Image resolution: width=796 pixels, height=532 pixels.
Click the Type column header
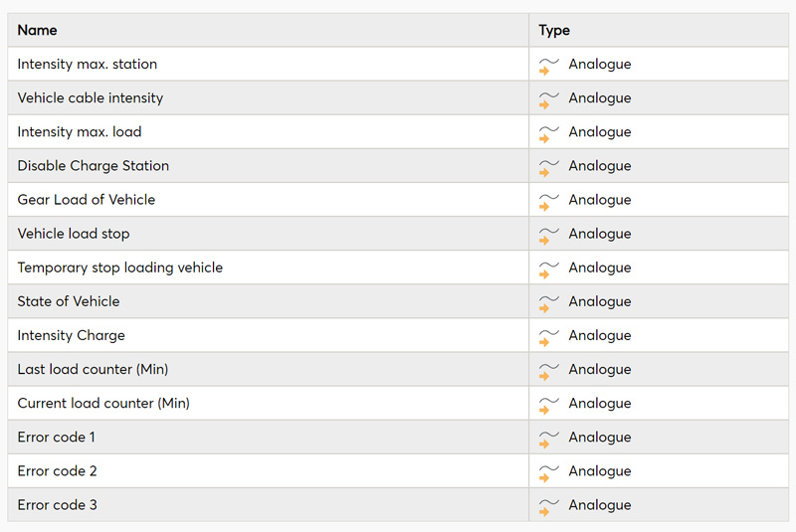coord(554,31)
